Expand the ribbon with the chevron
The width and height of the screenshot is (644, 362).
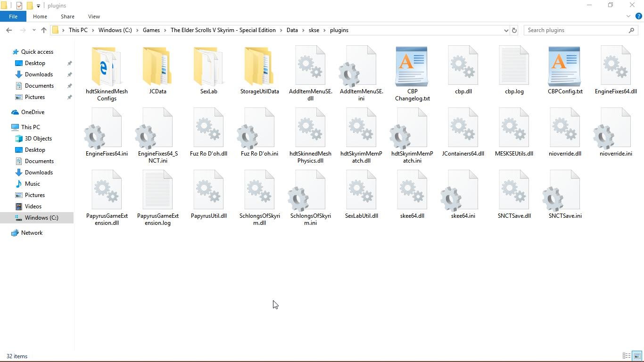pos(628,16)
